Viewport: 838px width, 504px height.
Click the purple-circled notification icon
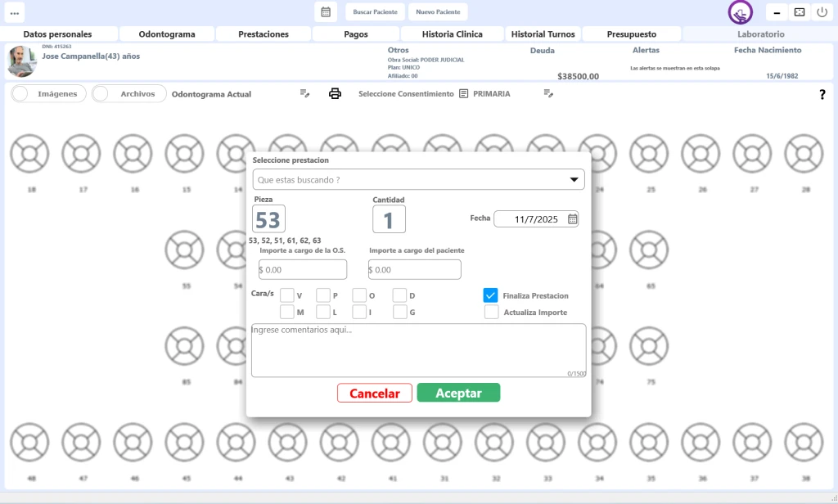tap(740, 12)
